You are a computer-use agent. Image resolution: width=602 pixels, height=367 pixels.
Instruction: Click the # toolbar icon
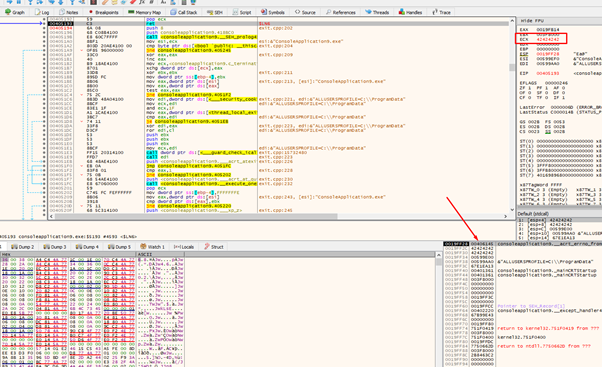click(152, 2)
